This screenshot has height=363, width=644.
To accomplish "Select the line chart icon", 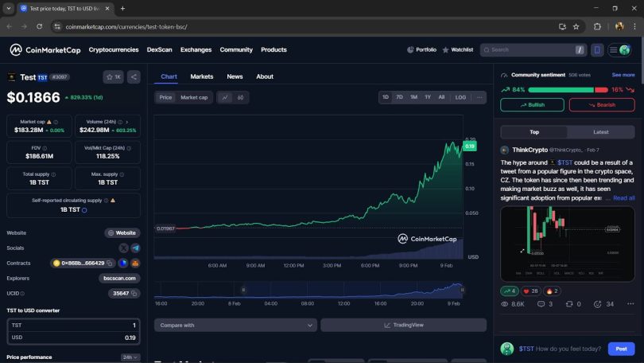I will click(x=225, y=97).
